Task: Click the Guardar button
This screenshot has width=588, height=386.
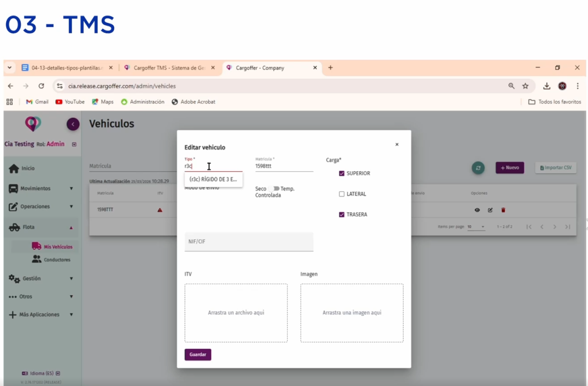Action: 198,354
